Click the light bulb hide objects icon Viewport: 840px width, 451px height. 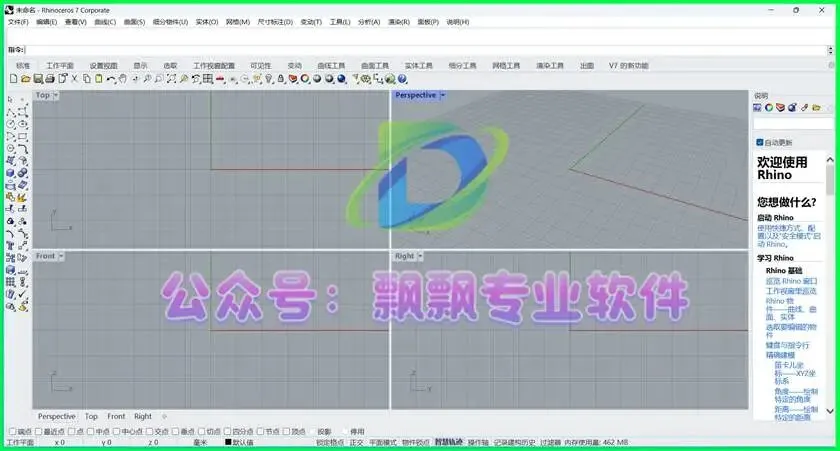point(268,79)
